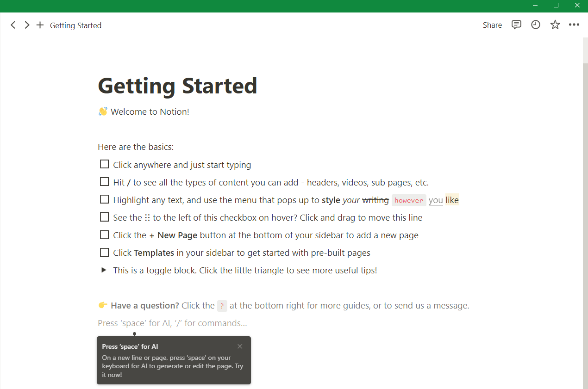
Task: Tick the 'See the ⁝⁝ to the left' checkbox
Action: (104, 217)
